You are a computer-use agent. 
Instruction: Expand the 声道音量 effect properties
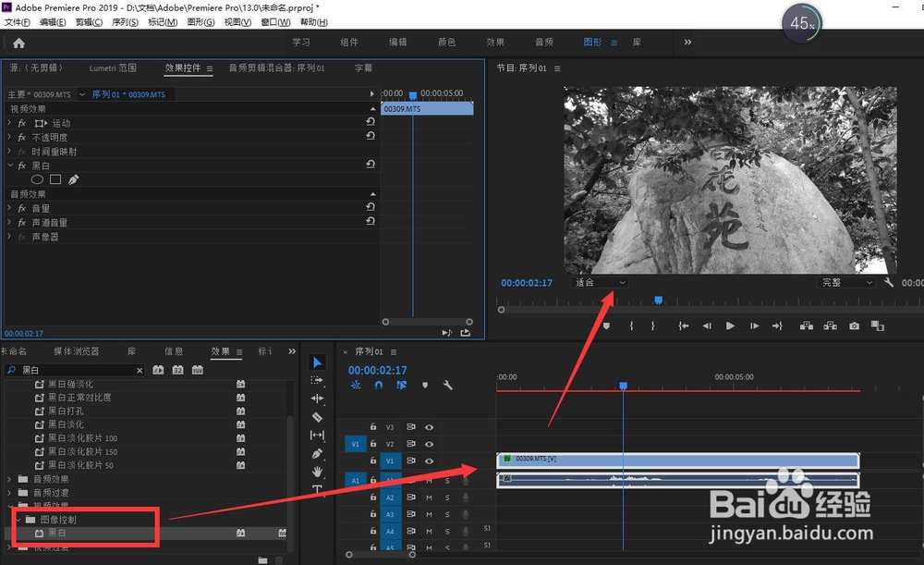click(9, 222)
